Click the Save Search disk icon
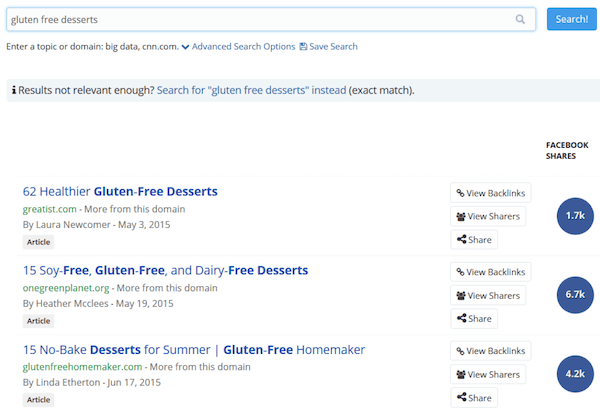This screenshot has width=600, height=410. point(303,47)
